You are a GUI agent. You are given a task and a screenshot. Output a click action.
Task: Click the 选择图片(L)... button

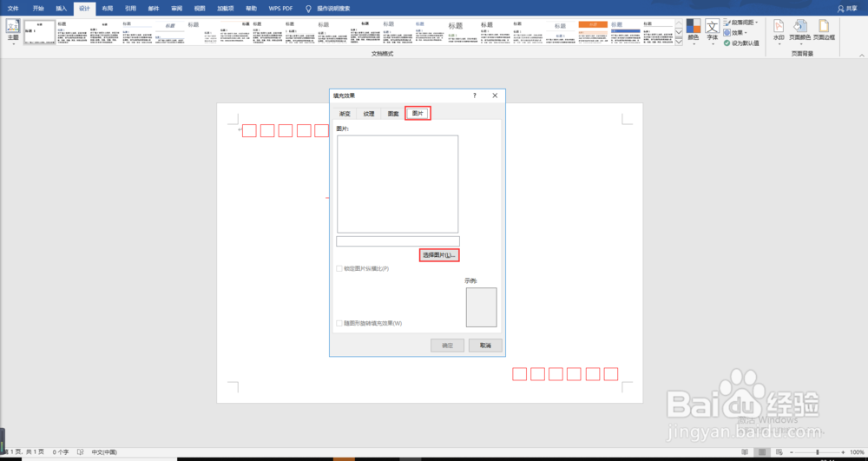(x=439, y=255)
